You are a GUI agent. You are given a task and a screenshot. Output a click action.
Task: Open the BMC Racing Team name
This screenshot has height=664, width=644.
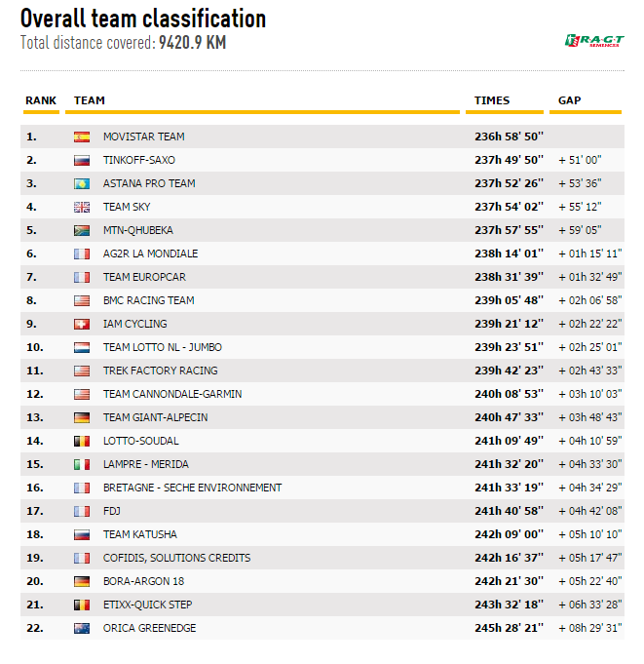coord(149,300)
